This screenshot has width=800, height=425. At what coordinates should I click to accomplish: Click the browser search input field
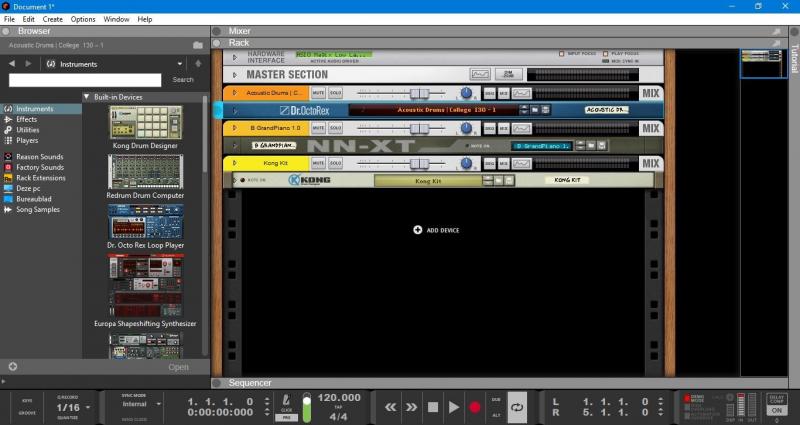pos(85,80)
